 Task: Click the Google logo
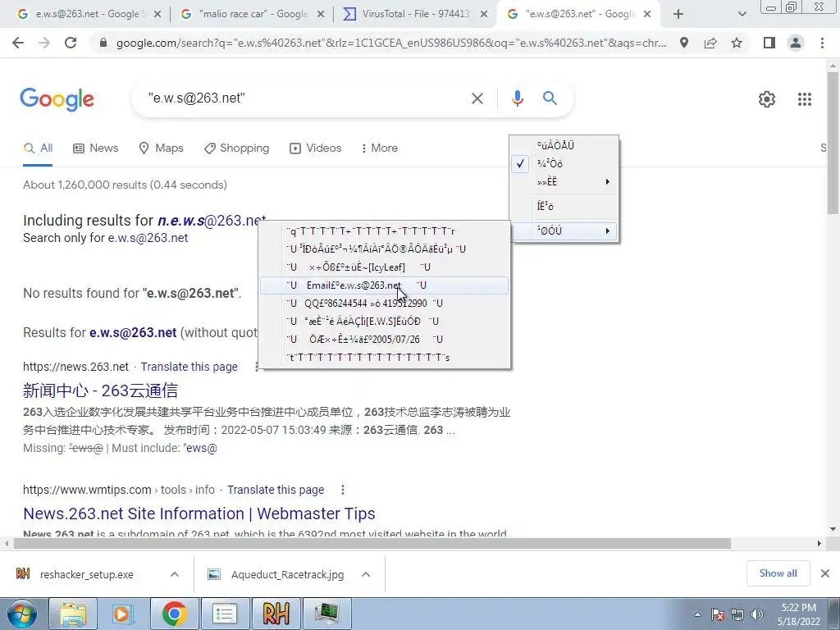coord(57,99)
